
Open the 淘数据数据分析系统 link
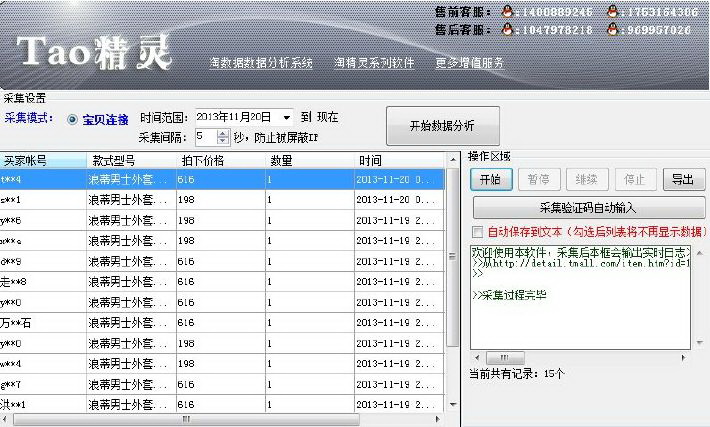click(261, 63)
